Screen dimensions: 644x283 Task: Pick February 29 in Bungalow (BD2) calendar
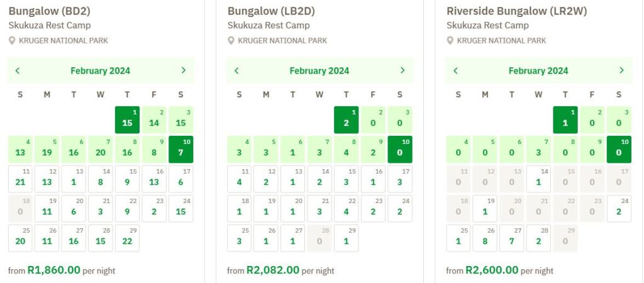(x=128, y=238)
